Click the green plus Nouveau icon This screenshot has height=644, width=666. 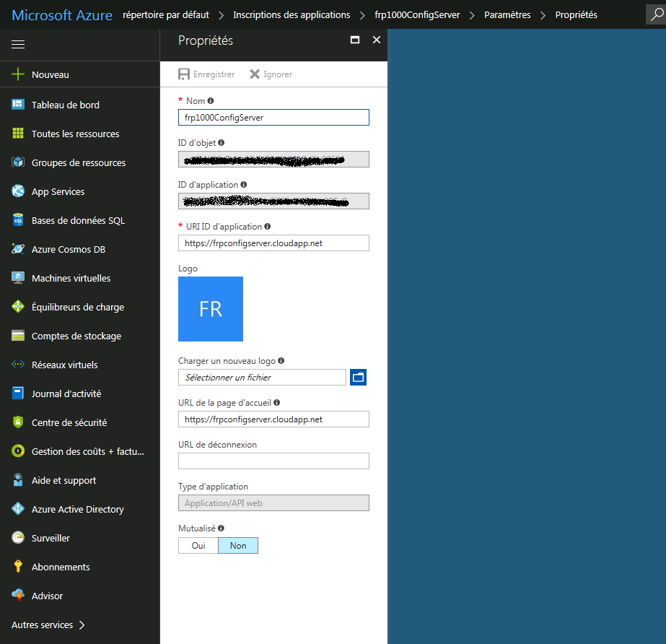tap(18, 74)
